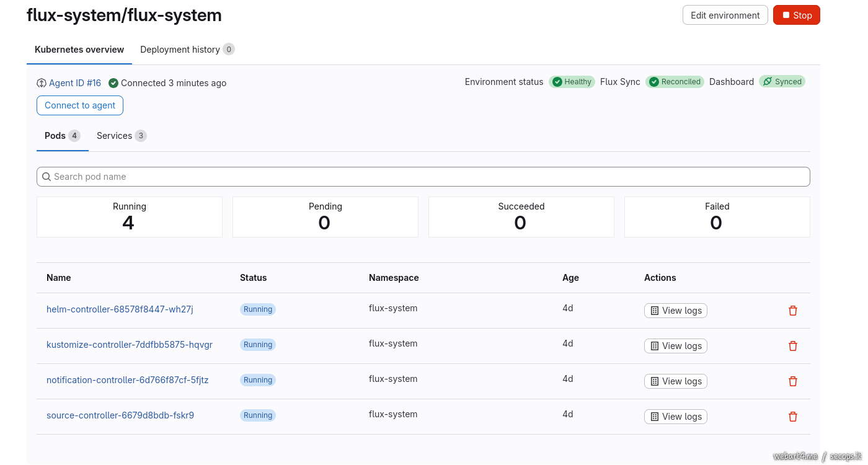Focus the Search pod name field
Screen dimensions: 868x465
click(423, 177)
